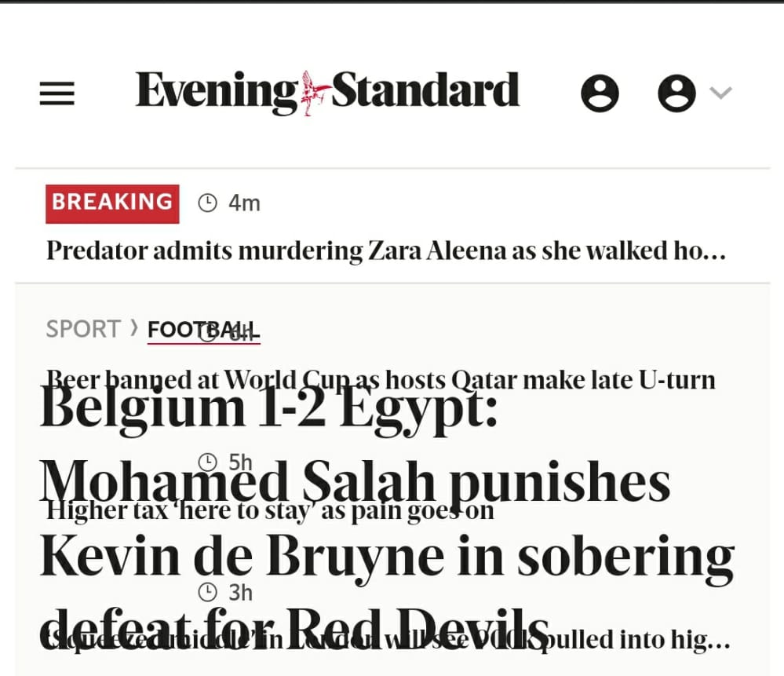Click the clock icon beside 3h
Viewport: 784px width, 676px height.
coord(207,591)
